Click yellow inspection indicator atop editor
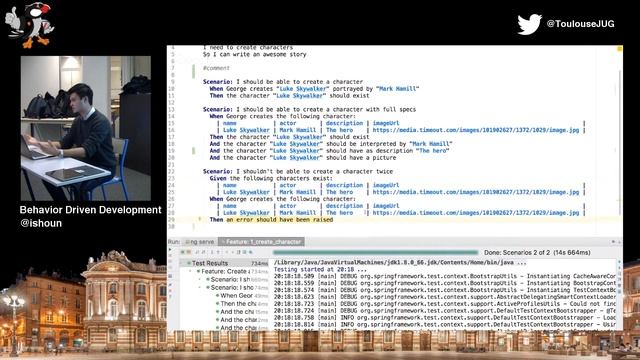This screenshot has height=360, width=640. pos(619,49)
